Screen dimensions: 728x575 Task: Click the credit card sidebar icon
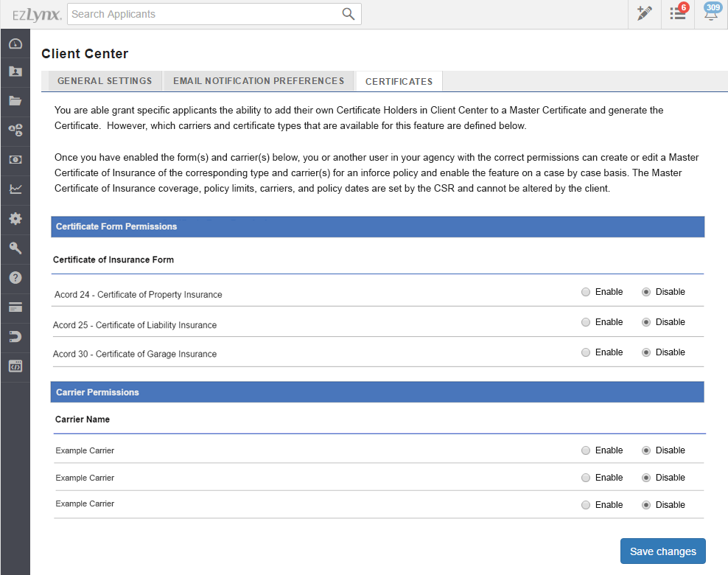(15, 307)
